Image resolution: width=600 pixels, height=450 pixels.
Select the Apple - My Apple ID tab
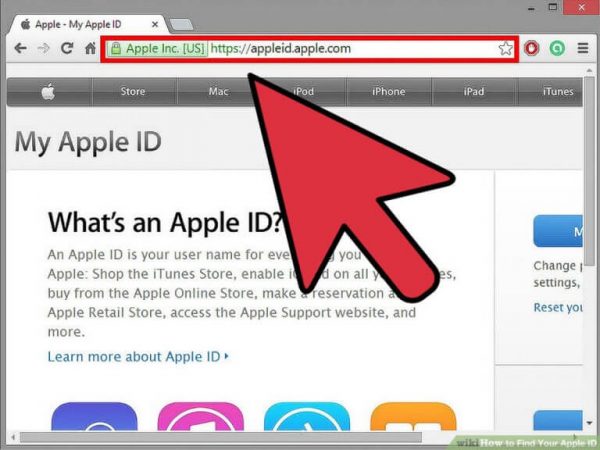[85, 20]
